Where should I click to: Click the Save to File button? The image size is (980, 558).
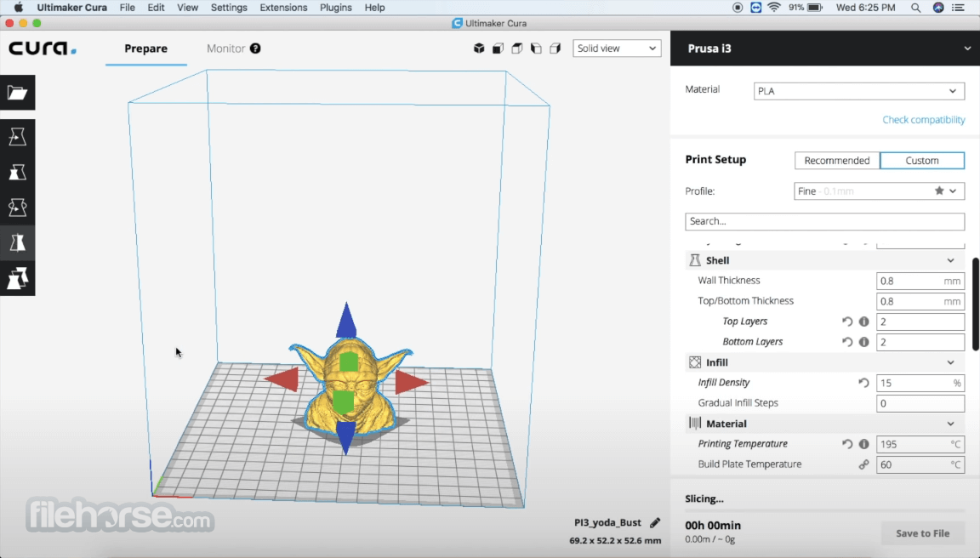point(922,533)
